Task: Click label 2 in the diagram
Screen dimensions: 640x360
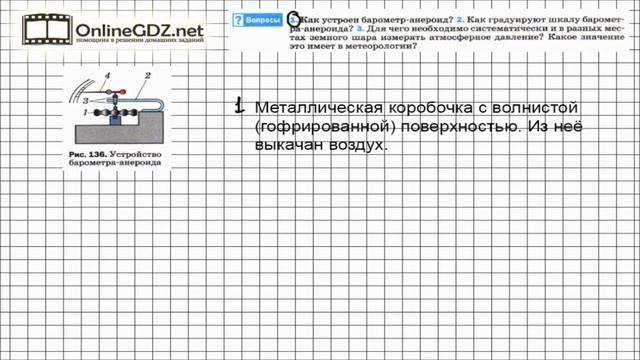Action: [148, 76]
